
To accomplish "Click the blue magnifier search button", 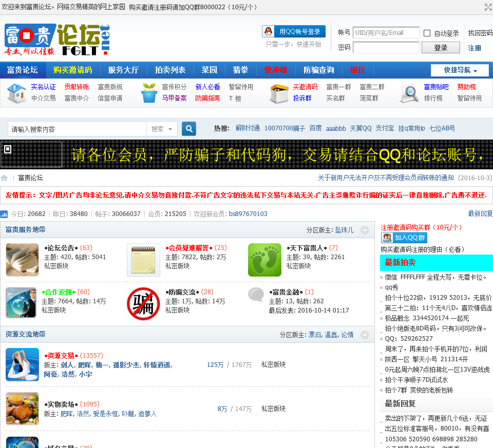I will pos(189,129).
